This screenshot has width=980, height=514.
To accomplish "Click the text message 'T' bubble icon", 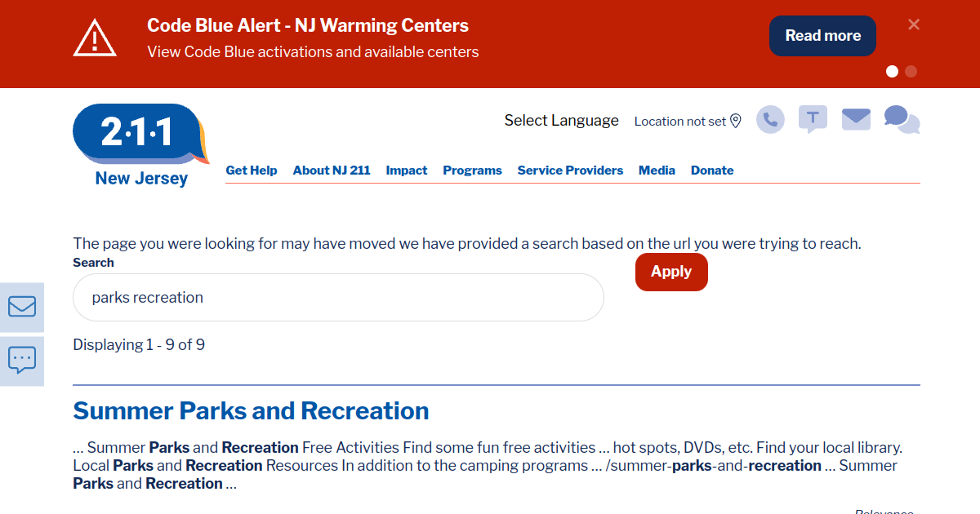I will tap(812, 119).
